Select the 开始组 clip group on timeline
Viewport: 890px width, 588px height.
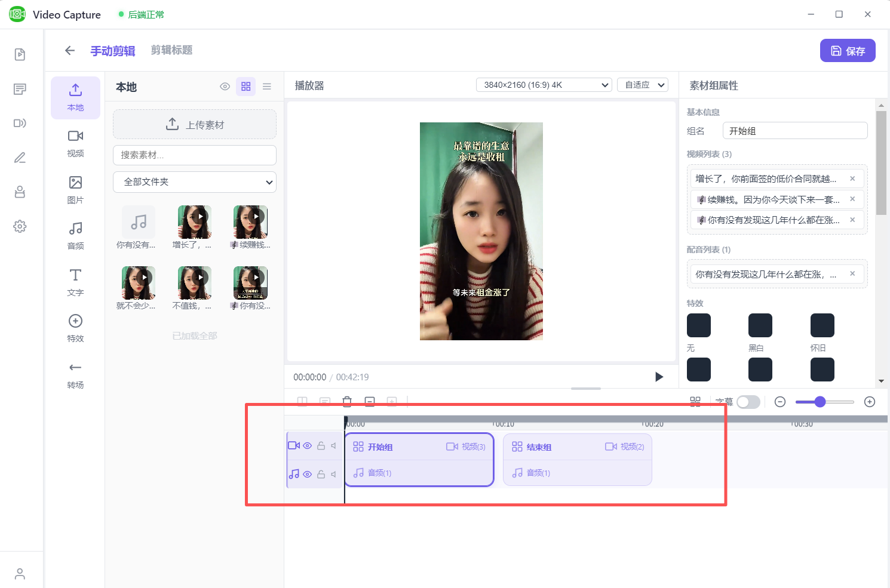pyautogui.click(x=419, y=460)
